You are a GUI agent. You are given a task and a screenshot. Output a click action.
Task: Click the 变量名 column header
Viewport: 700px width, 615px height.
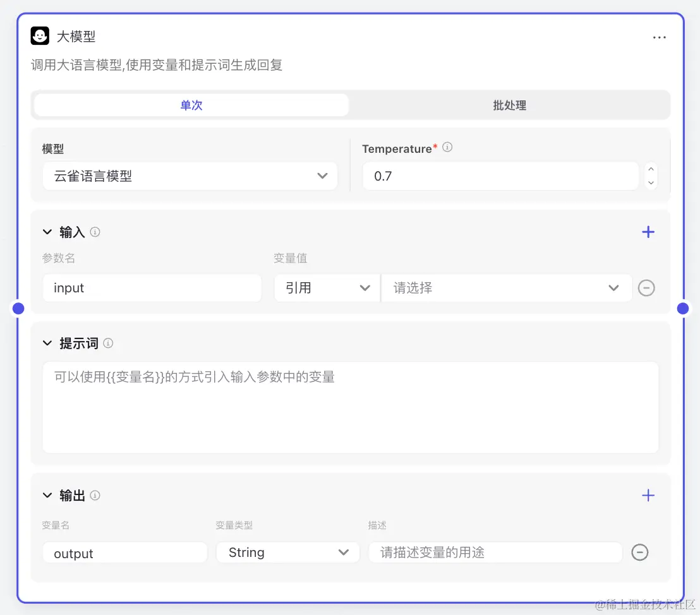click(x=56, y=525)
